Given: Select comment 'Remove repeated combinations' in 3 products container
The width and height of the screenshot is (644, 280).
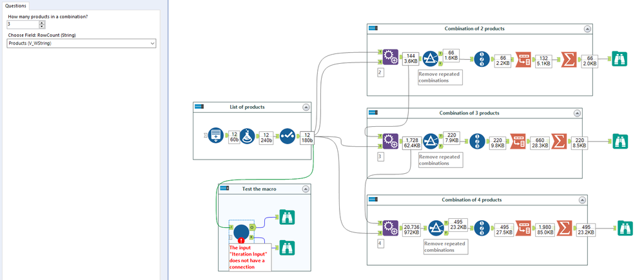Looking at the screenshot, I should click(x=440, y=160).
